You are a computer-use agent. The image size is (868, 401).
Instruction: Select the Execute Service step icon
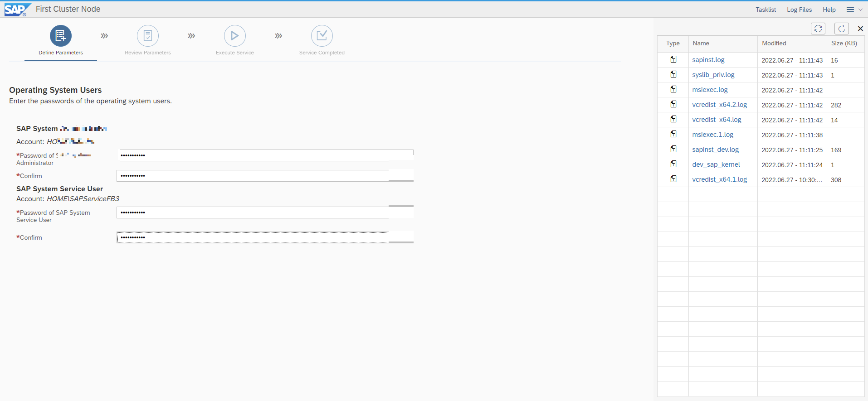coord(235,36)
